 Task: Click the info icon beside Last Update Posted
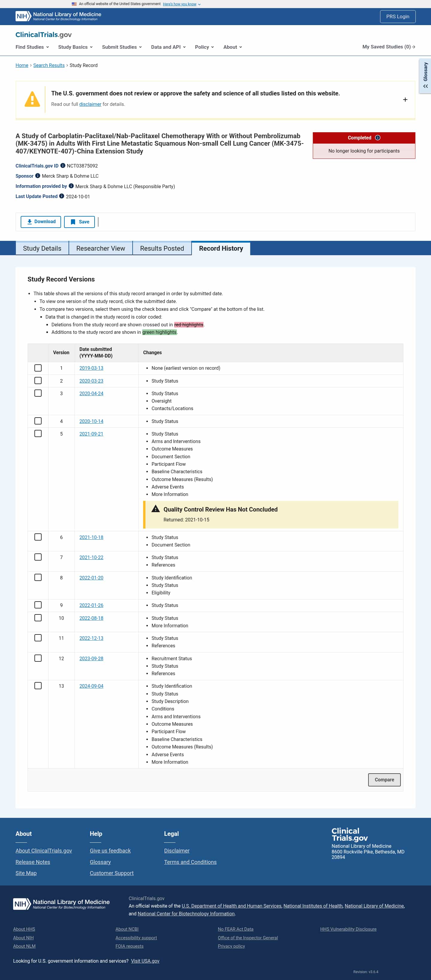(x=62, y=196)
